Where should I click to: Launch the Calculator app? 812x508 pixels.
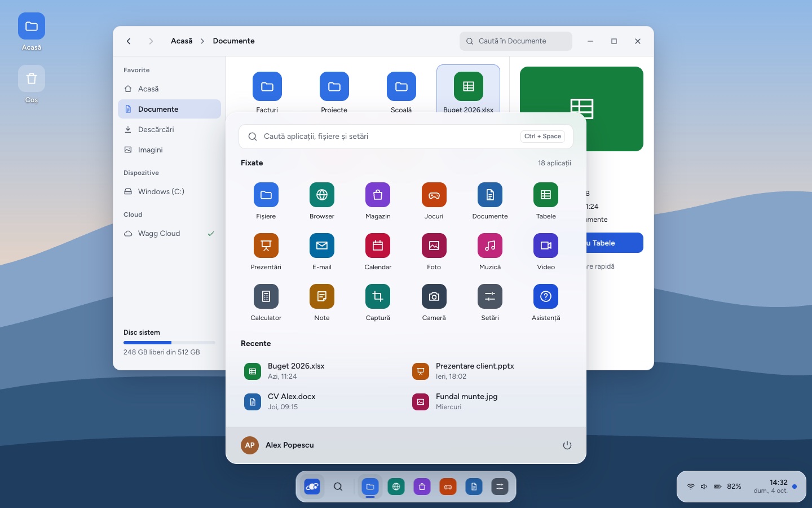(x=266, y=303)
